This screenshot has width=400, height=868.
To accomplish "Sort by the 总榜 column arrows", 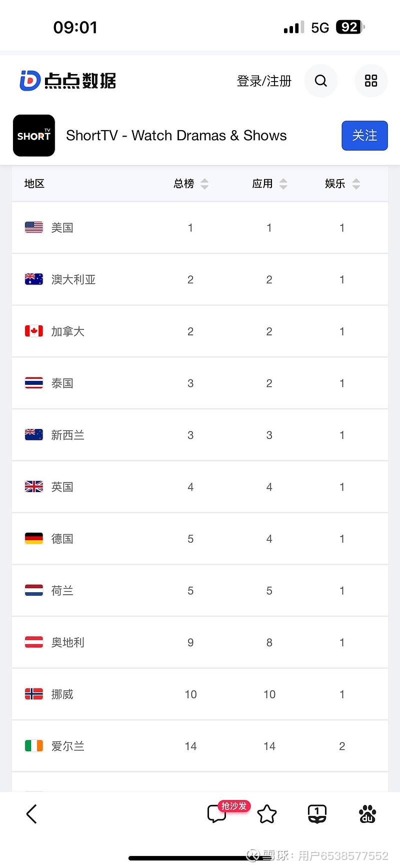I will (204, 184).
